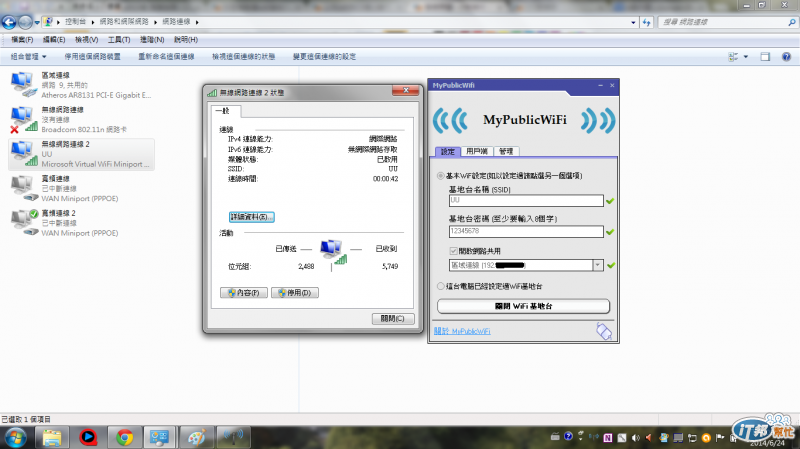The width and height of the screenshot is (800, 449).
Task: Select the 基本WiFi設定 radio option
Action: [440, 176]
